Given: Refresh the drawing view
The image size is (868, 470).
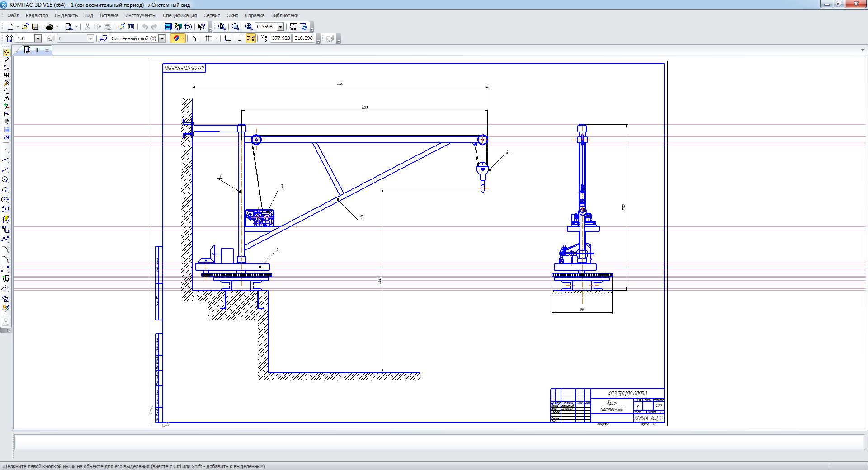Looking at the screenshot, I should coord(303,27).
